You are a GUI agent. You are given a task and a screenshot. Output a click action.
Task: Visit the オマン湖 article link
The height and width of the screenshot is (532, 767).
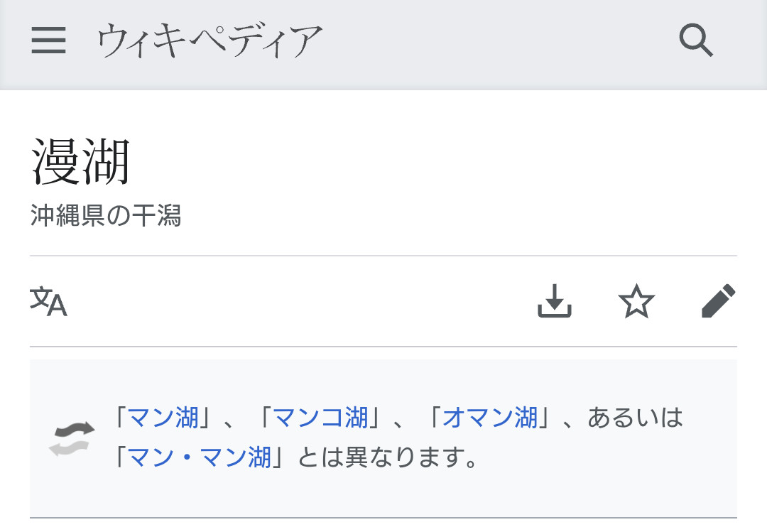click(490, 418)
